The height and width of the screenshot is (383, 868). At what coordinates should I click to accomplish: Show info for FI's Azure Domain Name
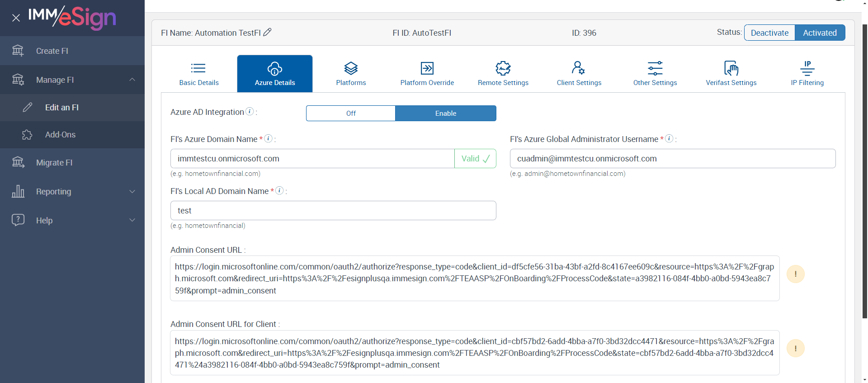[x=269, y=138]
